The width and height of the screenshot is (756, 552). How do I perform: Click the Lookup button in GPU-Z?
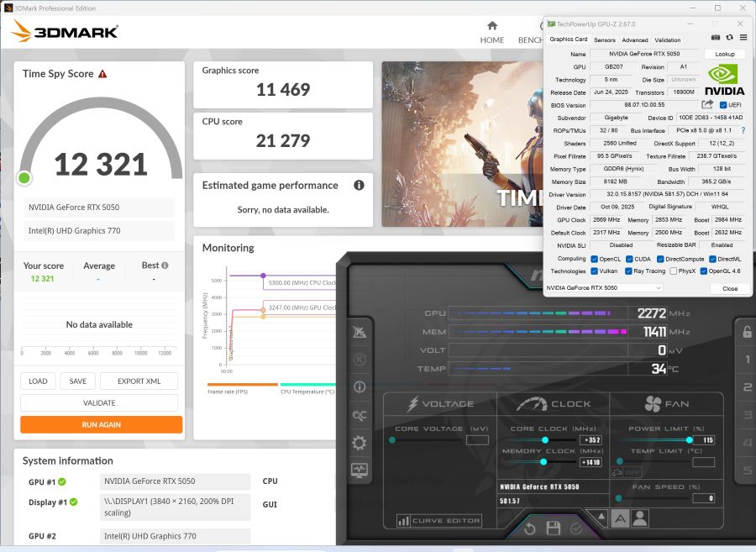click(724, 54)
